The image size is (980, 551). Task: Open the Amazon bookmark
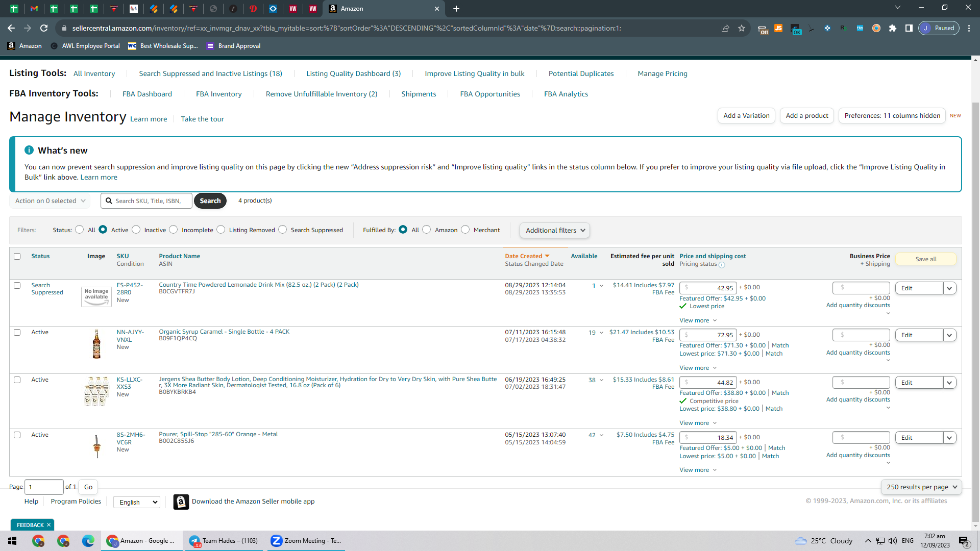(24, 46)
